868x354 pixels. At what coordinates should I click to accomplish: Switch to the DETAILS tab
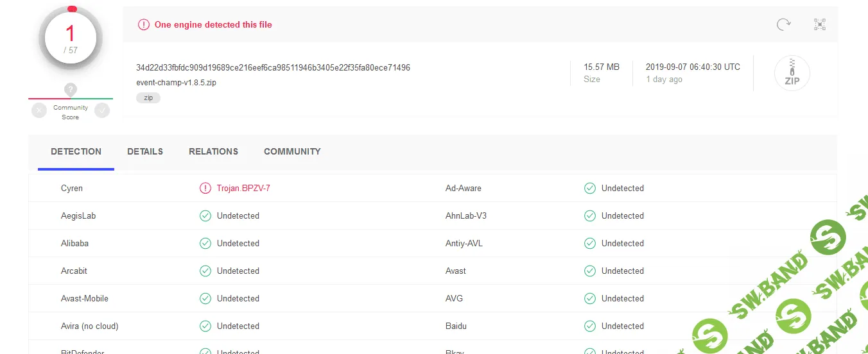145,152
